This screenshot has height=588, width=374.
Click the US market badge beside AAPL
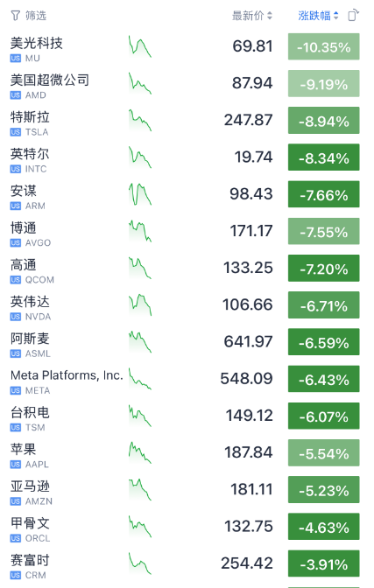click(16, 465)
